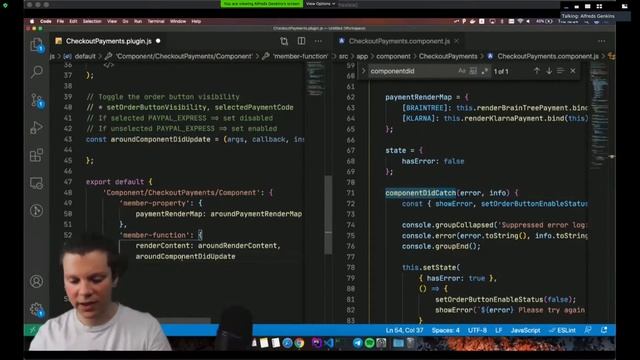Image resolution: width=640 pixels, height=360 pixels.
Task: Click the 'member-function' breadcrumb
Action: click(x=301, y=56)
